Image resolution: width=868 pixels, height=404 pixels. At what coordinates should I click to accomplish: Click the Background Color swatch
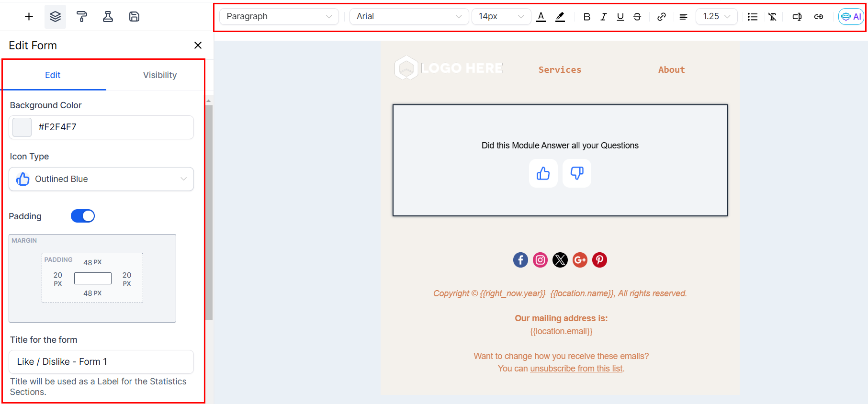[22, 127]
